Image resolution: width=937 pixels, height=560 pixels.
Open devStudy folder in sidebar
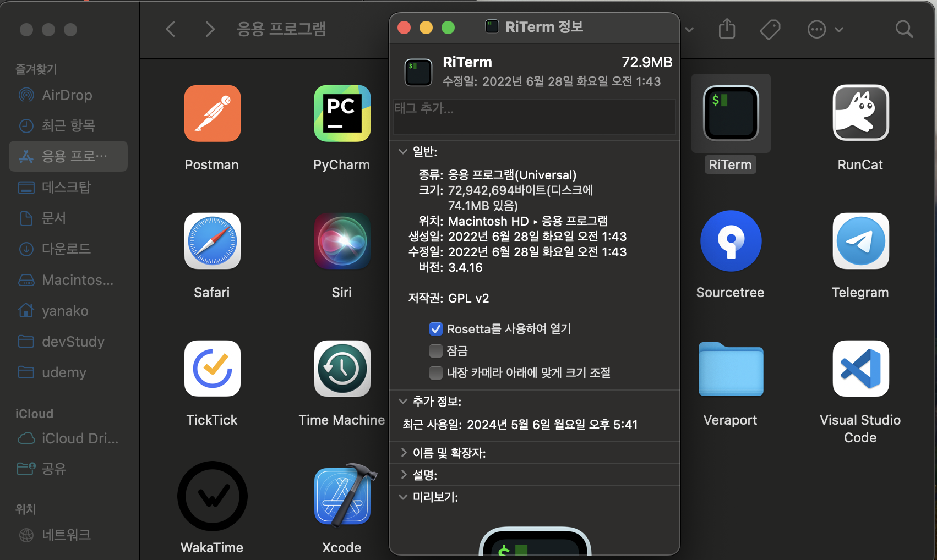[68, 342]
